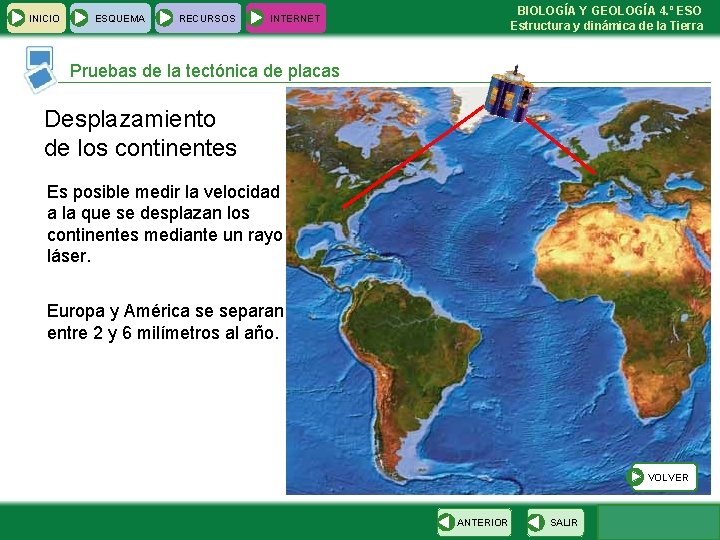Exit the presentation with SALIR
The image size is (720, 540).
pyautogui.click(x=555, y=522)
